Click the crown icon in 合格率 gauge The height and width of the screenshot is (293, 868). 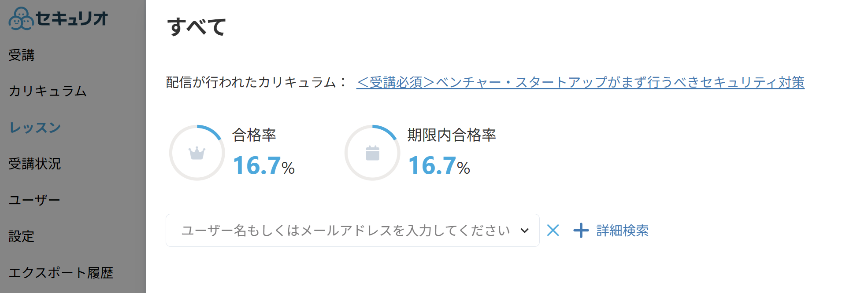click(x=197, y=153)
